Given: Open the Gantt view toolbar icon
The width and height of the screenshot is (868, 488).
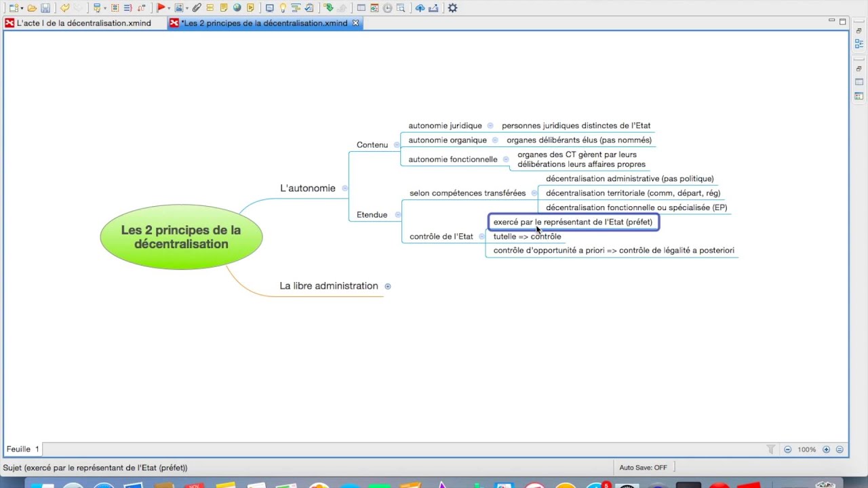Looking at the screenshot, I should click(x=296, y=8).
